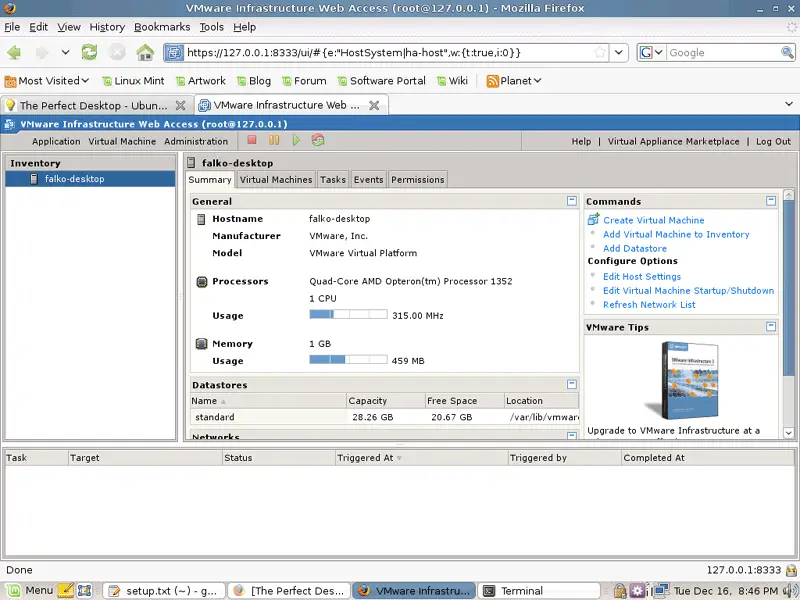Click the status bar security padlock
The height and width of the screenshot is (600, 800).
791,570
